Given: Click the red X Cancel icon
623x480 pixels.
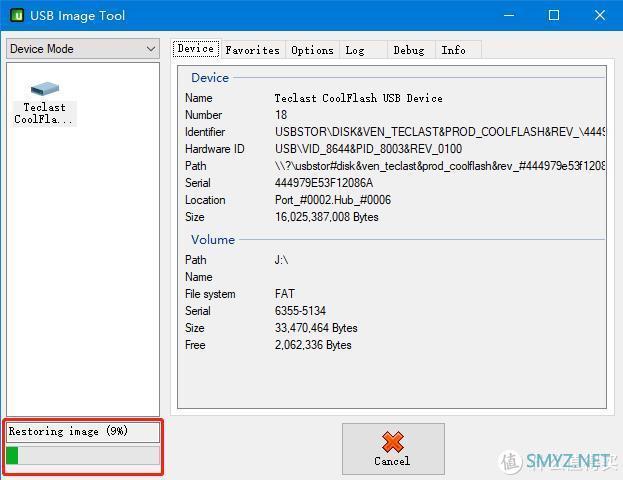Looking at the screenshot, I should tap(393, 442).
